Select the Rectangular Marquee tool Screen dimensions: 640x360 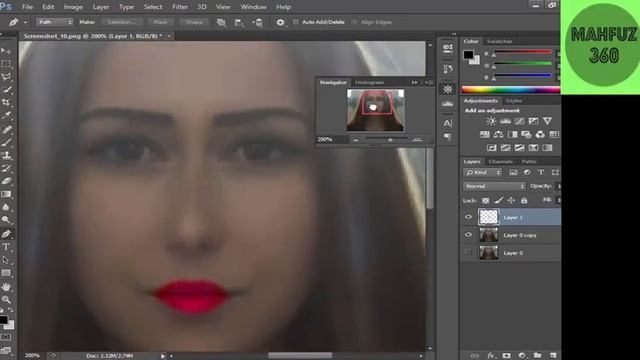[x=6, y=64]
